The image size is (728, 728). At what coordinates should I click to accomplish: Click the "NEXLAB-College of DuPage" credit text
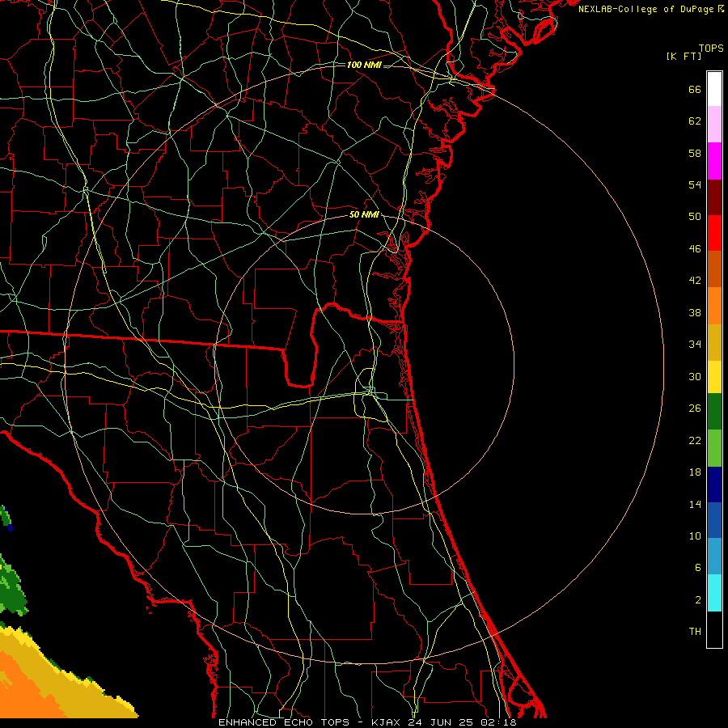coord(647,9)
